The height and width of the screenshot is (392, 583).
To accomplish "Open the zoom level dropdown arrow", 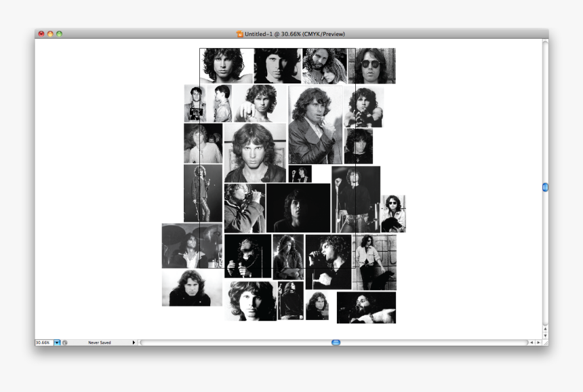I will click(x=57, y=342).
